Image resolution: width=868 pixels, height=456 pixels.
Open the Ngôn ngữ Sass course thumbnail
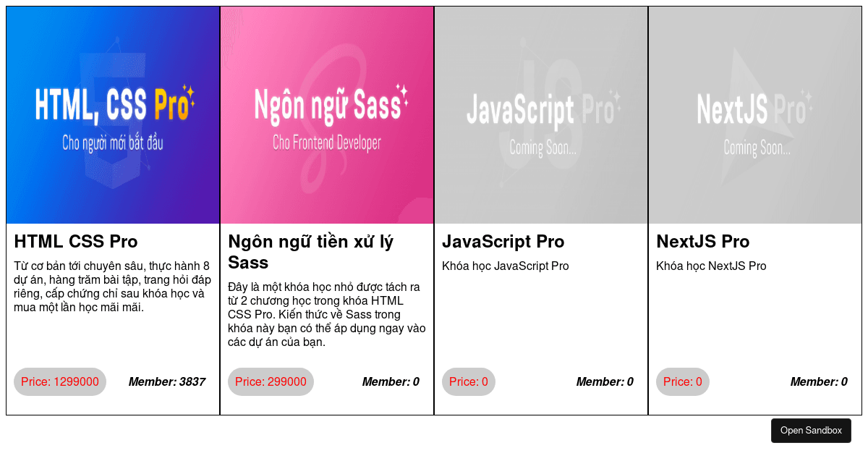pyautogui.click(x=327, y=115)
